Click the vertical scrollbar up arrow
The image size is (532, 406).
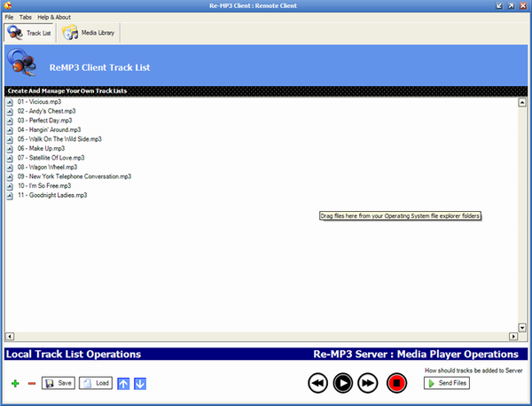tap(522, 103)
